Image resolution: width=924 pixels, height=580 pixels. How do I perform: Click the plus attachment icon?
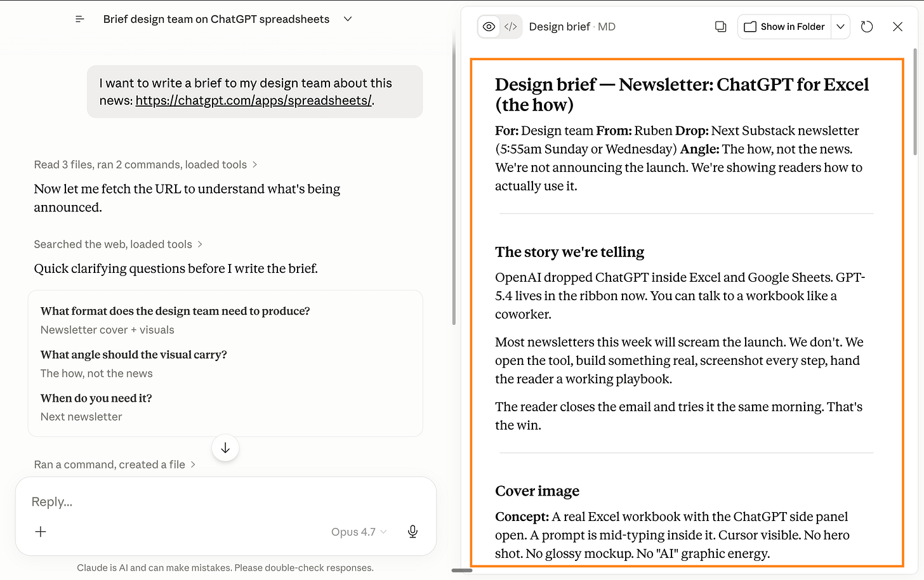[x=41, y=532]
